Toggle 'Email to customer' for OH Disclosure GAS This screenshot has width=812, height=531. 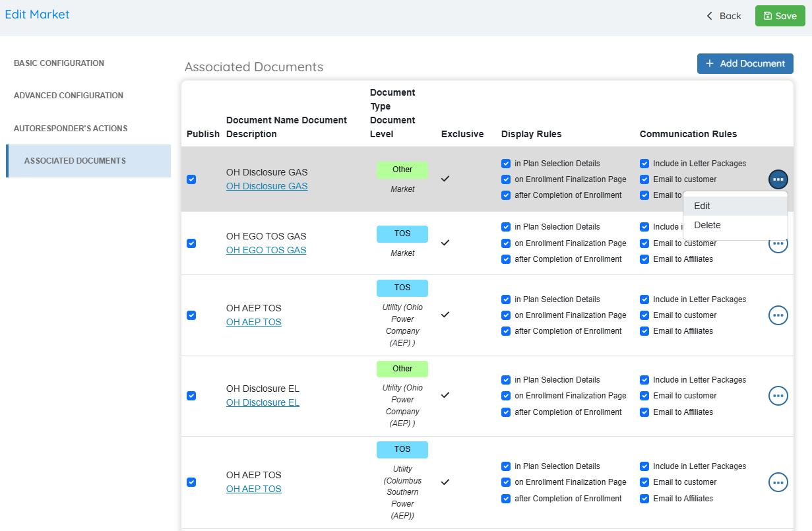[x=644, y=179]
